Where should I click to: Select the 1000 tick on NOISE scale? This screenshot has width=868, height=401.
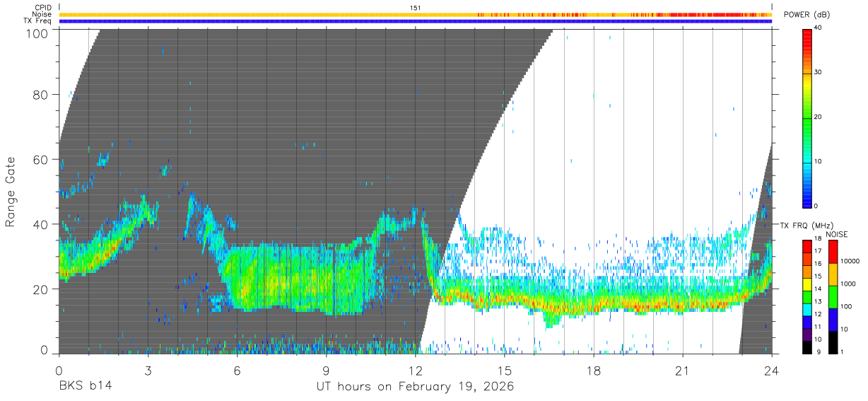[847, 284]
